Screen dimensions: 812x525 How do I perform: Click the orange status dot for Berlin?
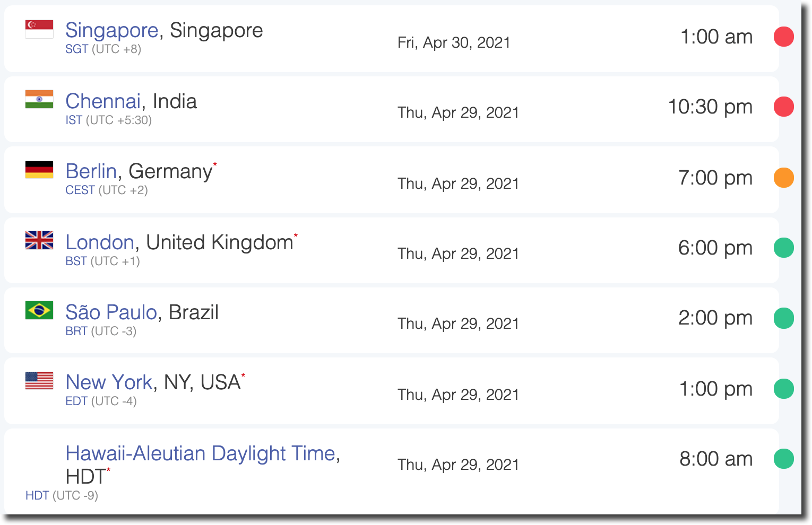783,178
